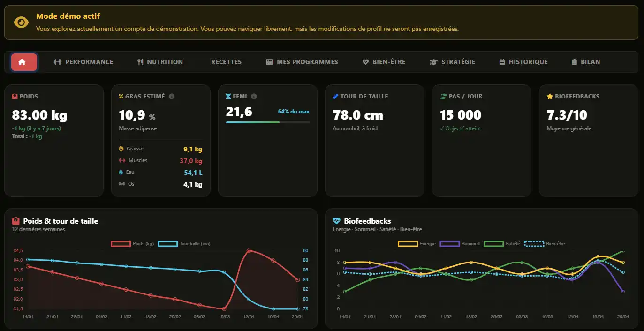Click the 64% du max label

point(294,112)
